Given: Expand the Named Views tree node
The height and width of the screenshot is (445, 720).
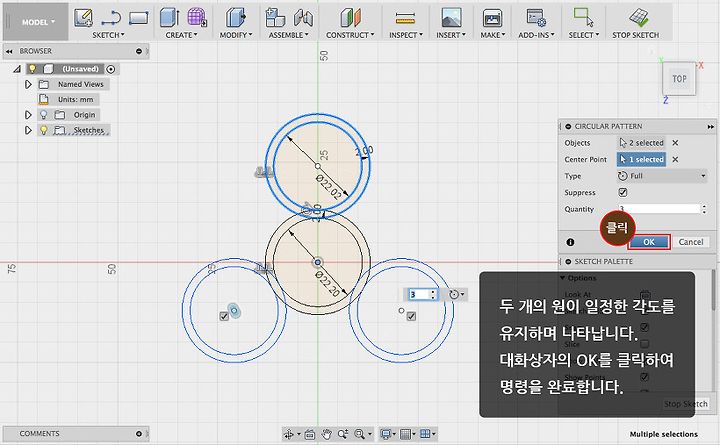Looking at the screenshot, I should click(28, 84).
